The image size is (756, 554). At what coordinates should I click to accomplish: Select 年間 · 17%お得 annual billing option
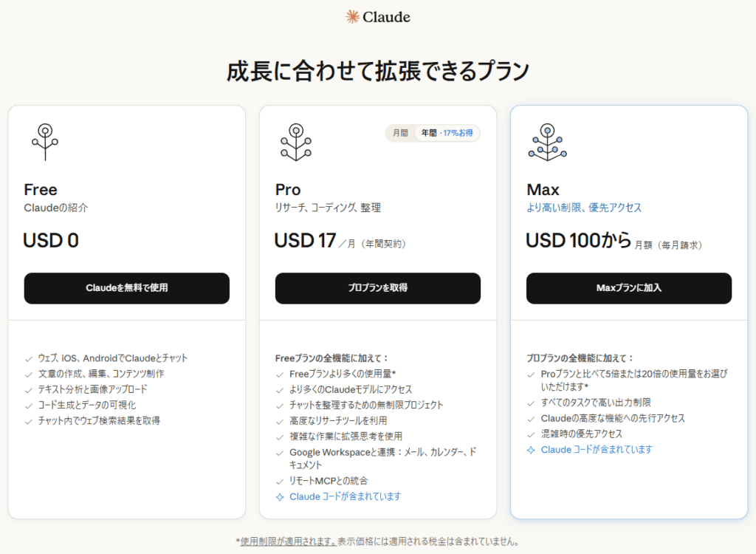(447, 133)
